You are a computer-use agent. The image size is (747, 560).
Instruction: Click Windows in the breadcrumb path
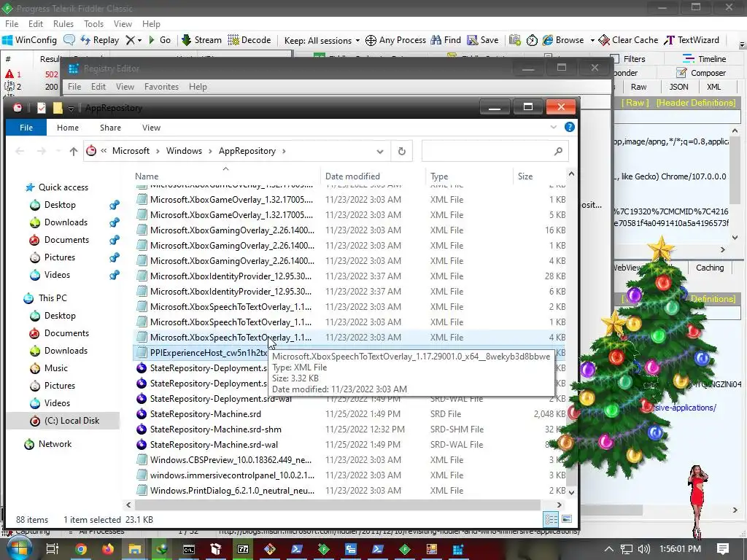[184, 151]
